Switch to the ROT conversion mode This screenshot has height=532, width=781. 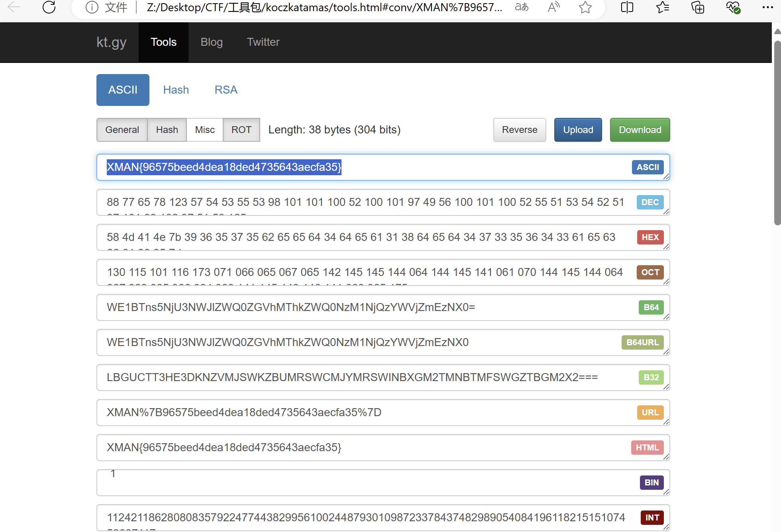pyautogui.click(x=241, y=129)
